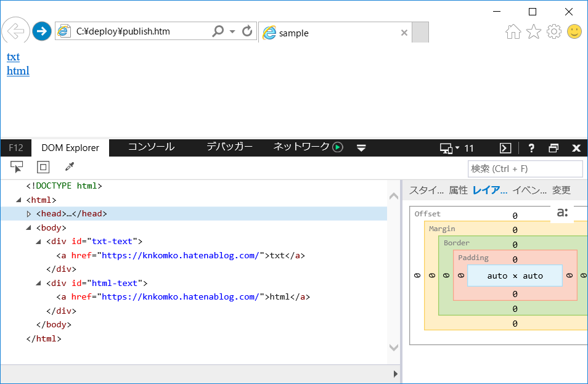Open the Tools gear menu
Screen dimensions: 588x384
(554, 31)
